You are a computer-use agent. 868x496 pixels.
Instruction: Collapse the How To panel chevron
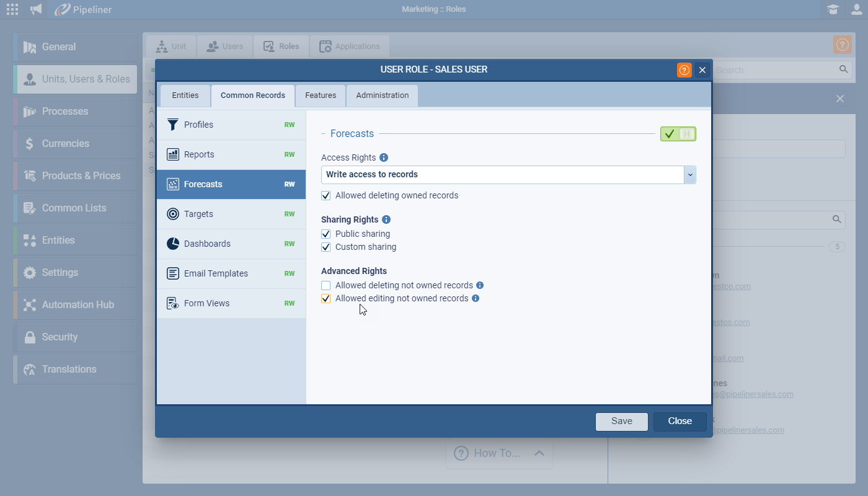coord(539,453)
